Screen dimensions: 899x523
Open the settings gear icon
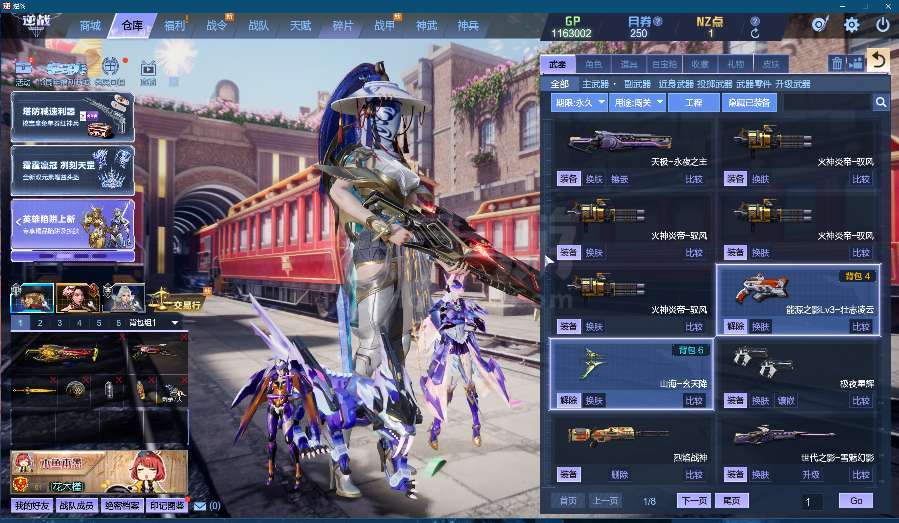point(851,25)
